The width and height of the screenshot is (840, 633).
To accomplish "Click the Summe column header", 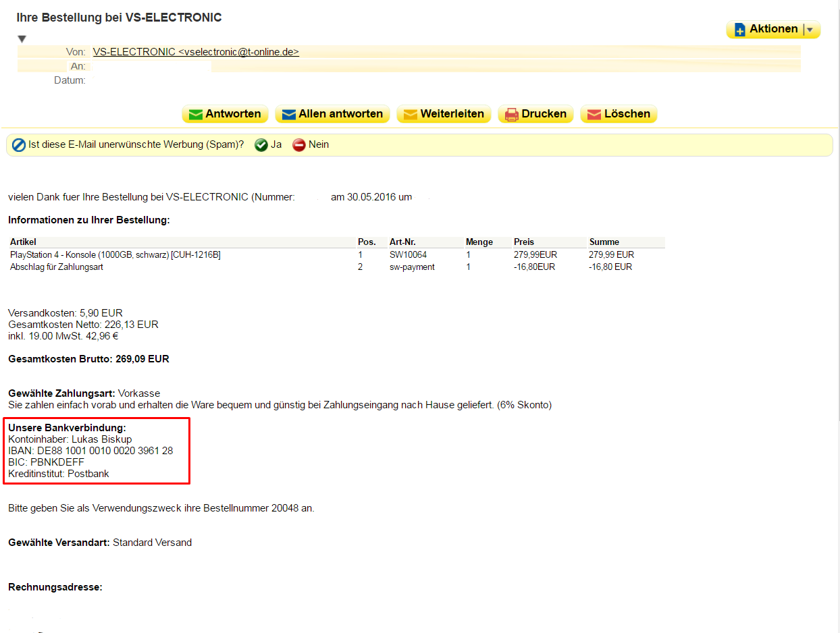I will tap(604, 242).
